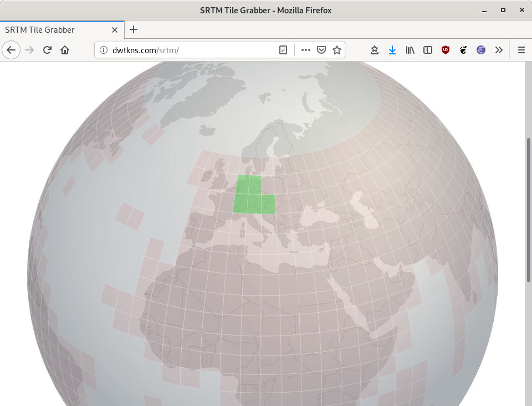Image resolution: width=532 pixels, height=406 pixels.
Task: Toggle the Firefox sidebar
Action: (428, 50)
